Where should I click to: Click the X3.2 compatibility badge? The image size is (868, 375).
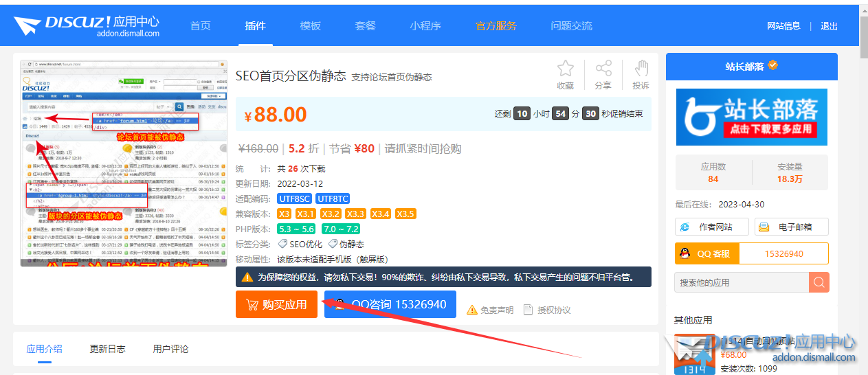pyautogui.click(x=331, y=214)
